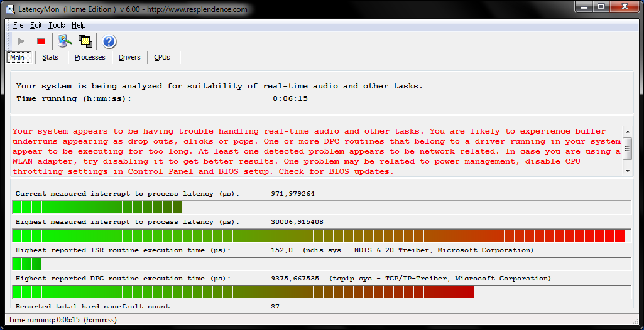Switch to the Stats tab

(50, 57)
